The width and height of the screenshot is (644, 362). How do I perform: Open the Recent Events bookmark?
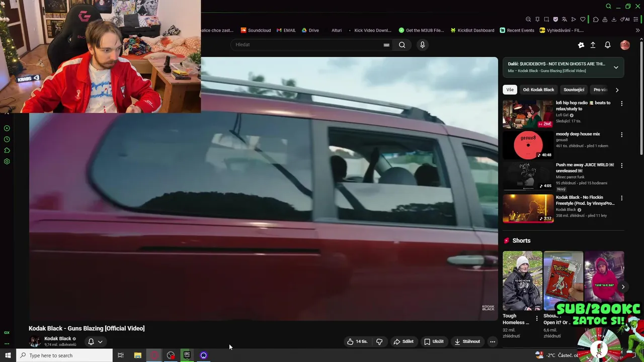517,30
